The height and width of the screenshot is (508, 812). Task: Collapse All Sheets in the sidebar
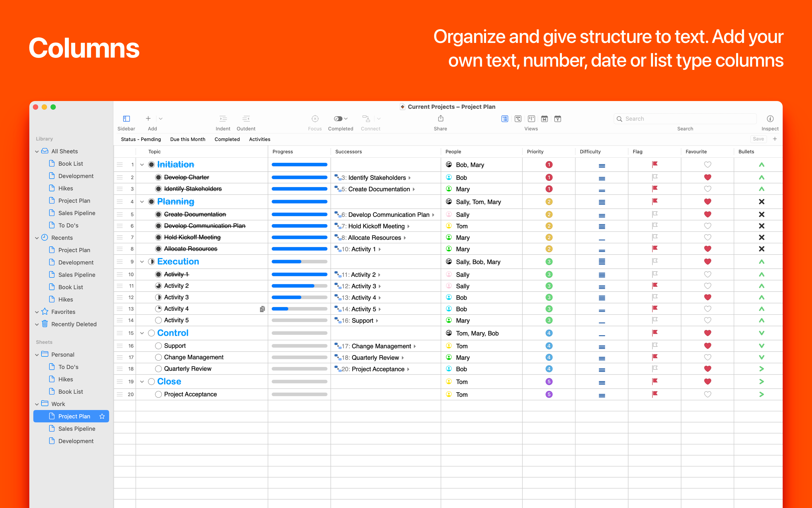37,152
